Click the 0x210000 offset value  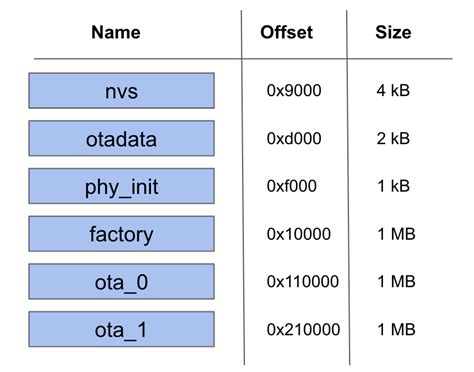(x=303, y=329)
